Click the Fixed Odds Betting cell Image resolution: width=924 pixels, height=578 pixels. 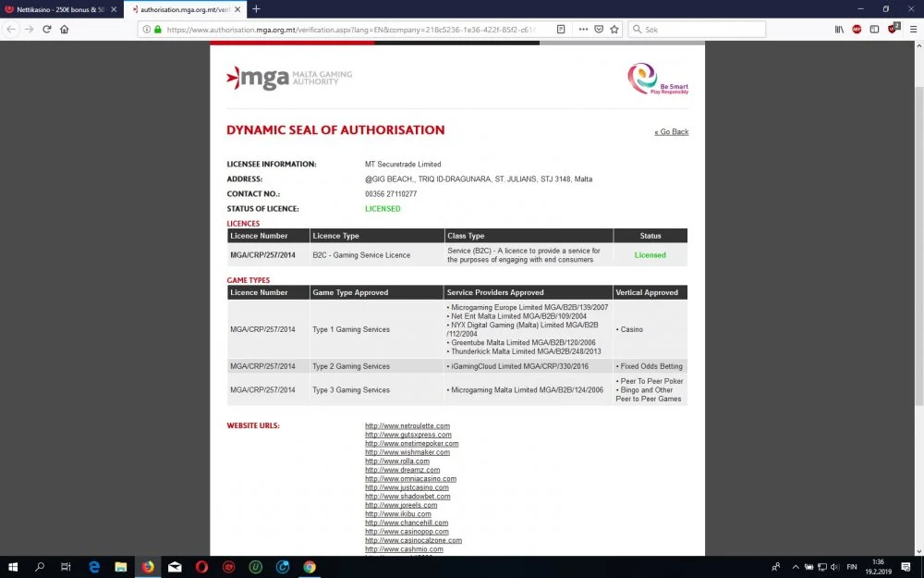(x=650, y=366)
